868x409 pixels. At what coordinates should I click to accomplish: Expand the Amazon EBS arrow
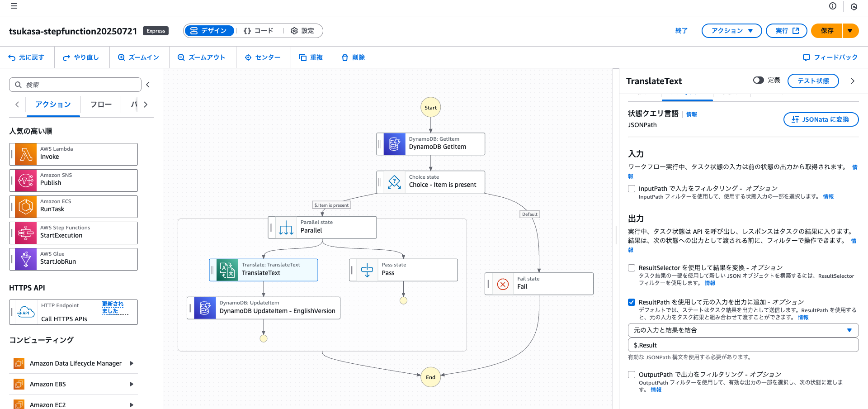point(132,384)
